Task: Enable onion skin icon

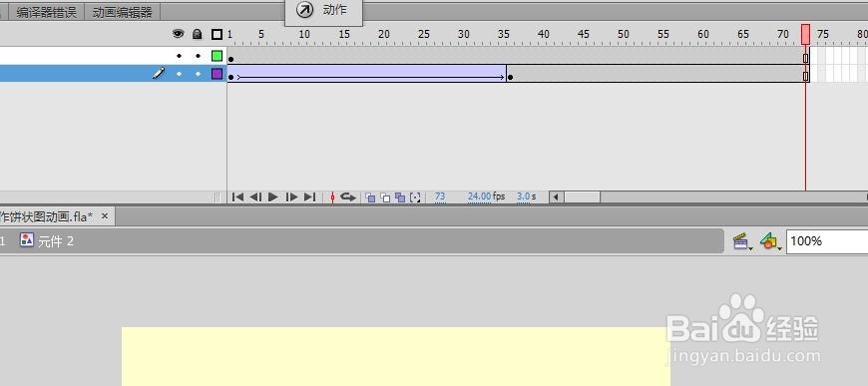Action: (370, 197)
